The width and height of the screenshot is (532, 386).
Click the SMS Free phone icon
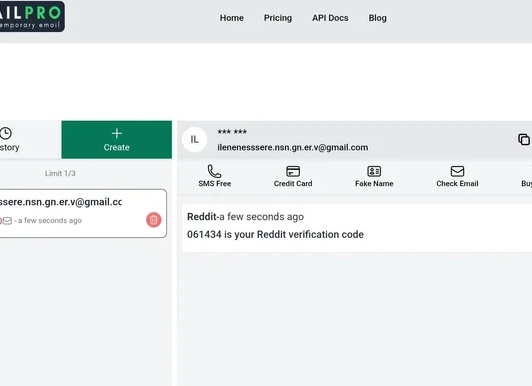click(214, 171)
